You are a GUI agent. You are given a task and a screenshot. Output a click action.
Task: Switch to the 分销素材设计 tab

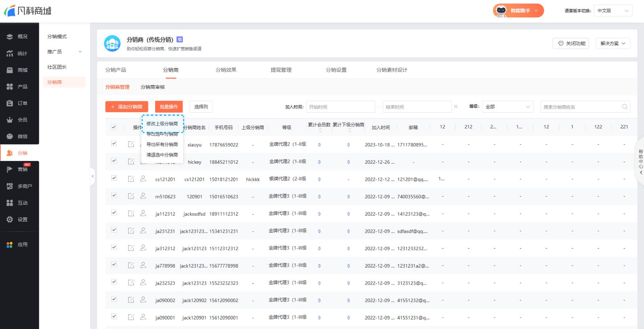392,70
